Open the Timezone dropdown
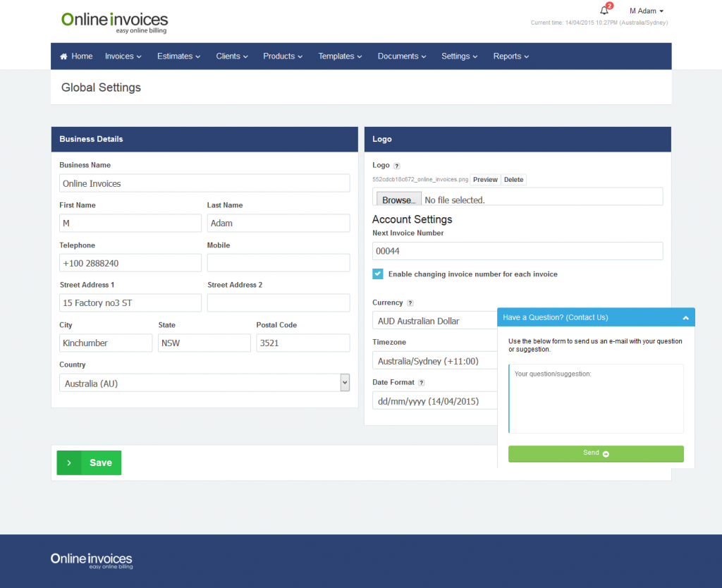Viewport: 722px width, 588px height. pyautogui.click(x=434, y=361)
